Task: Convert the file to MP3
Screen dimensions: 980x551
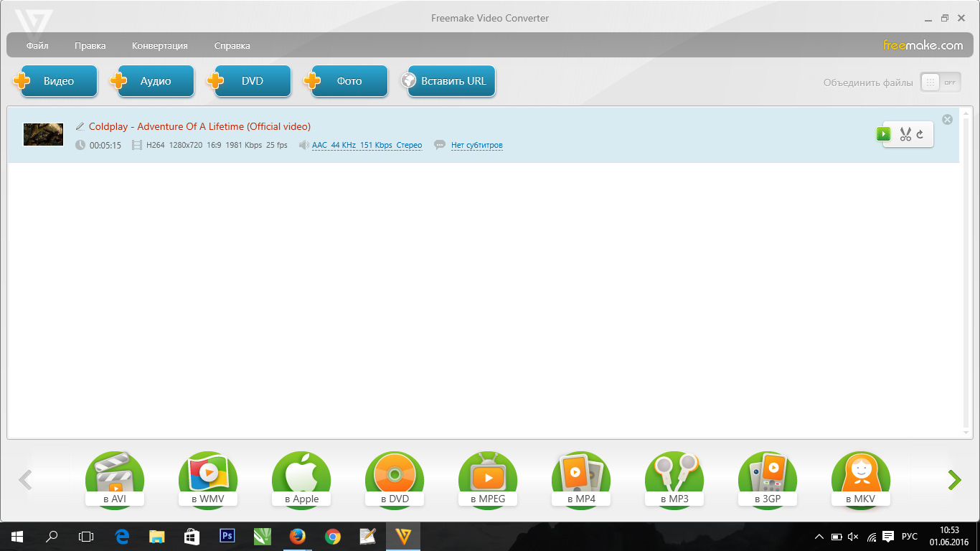Action: (x=674, y=480)
